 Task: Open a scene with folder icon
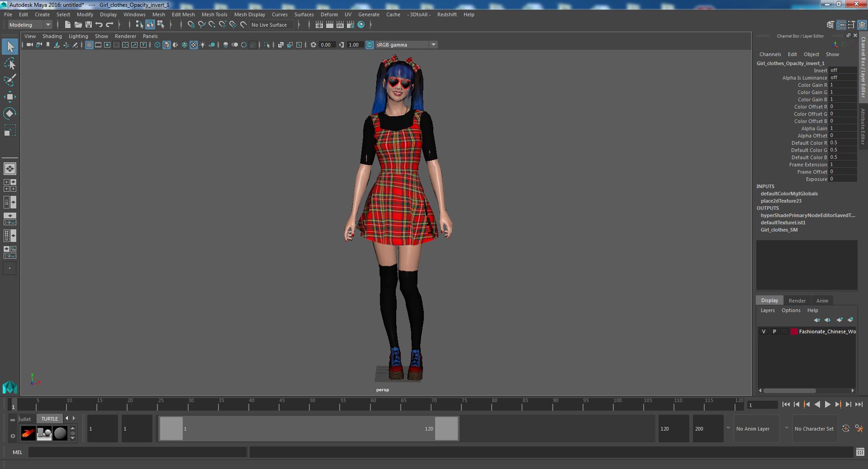(x=78, y=25)
